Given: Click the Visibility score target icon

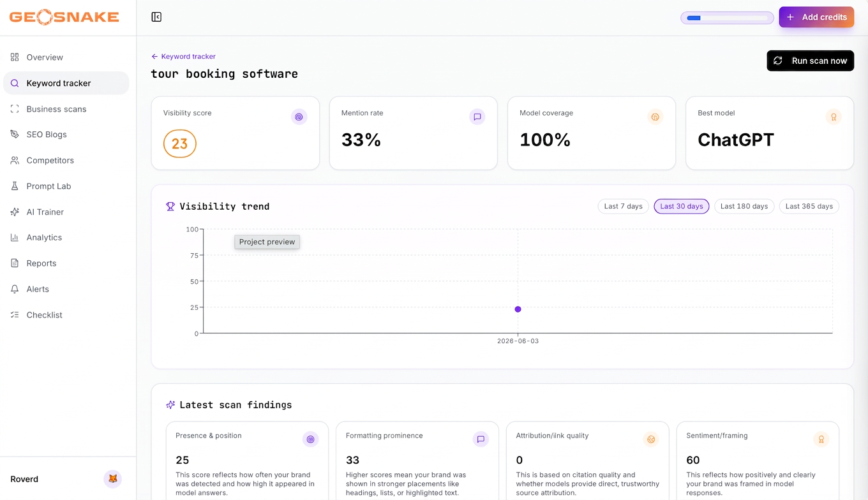Looking at the screenshot, I should pos(299,117).
